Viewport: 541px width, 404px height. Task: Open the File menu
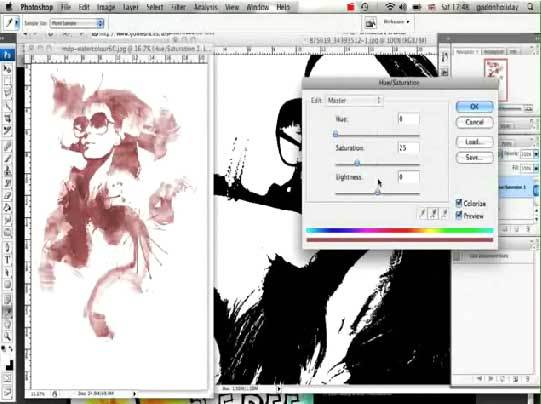[66, 7]
